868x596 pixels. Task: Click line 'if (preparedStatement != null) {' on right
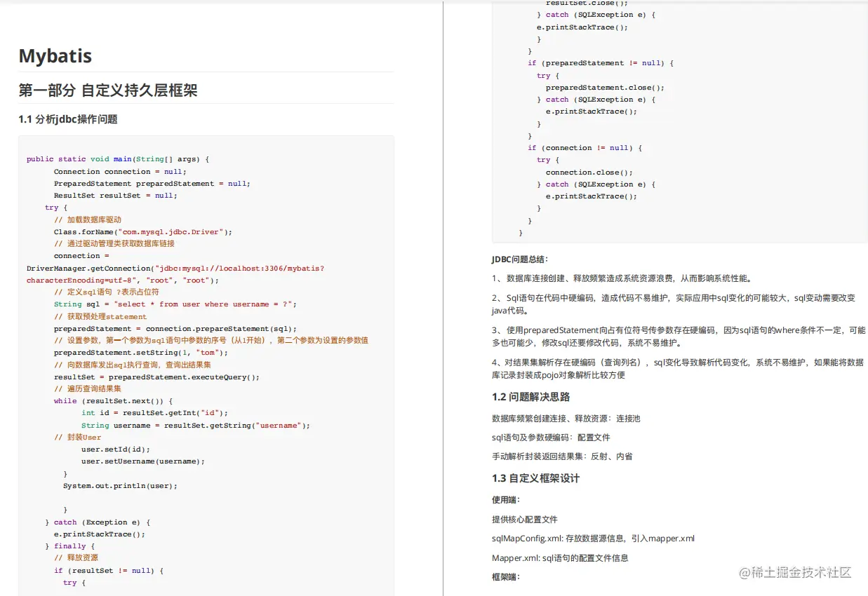[x=601, y=63]
